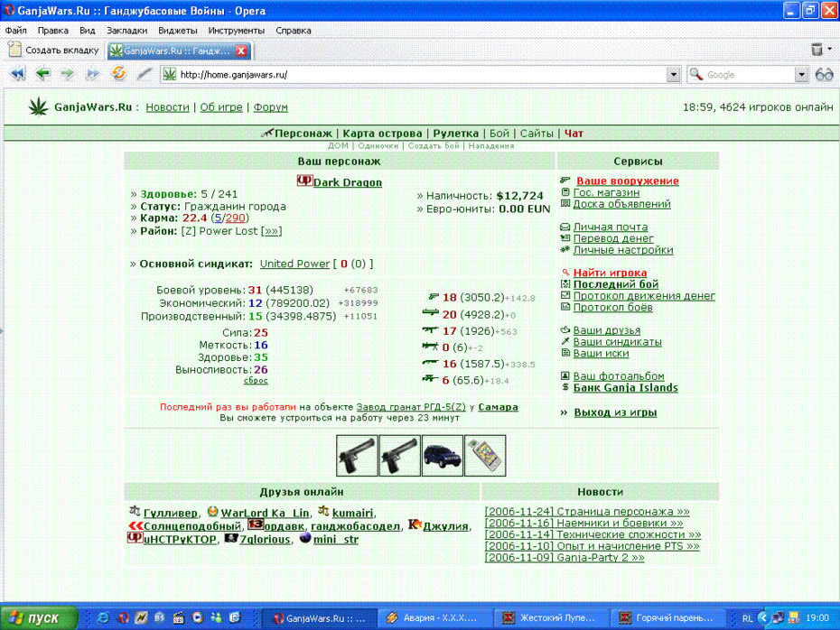Image resolution: width=840 pixels, height=630 pixels.
Task: Open the Рулетка page
Action: pyautogui.click(x=456, y=134)
